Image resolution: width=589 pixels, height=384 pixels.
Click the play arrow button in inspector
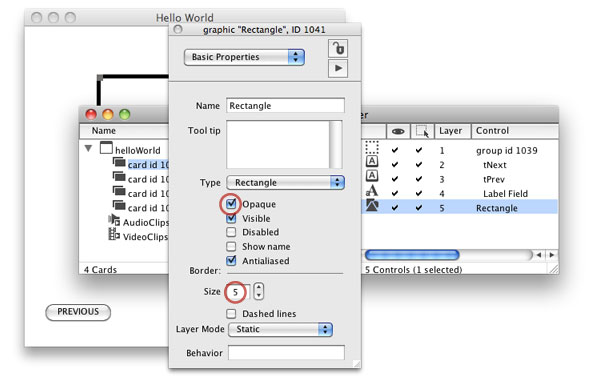338,68
